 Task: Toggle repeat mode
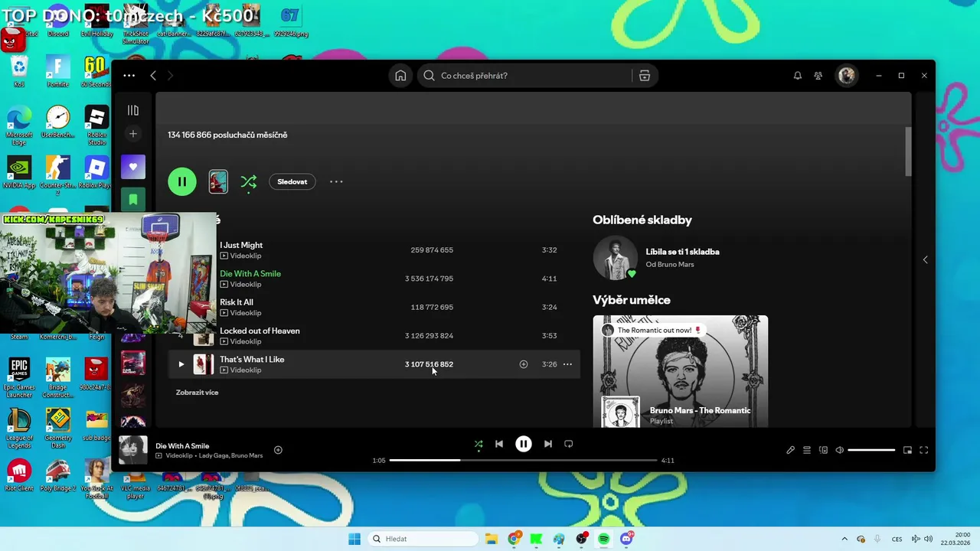click(x=568, y=444)
